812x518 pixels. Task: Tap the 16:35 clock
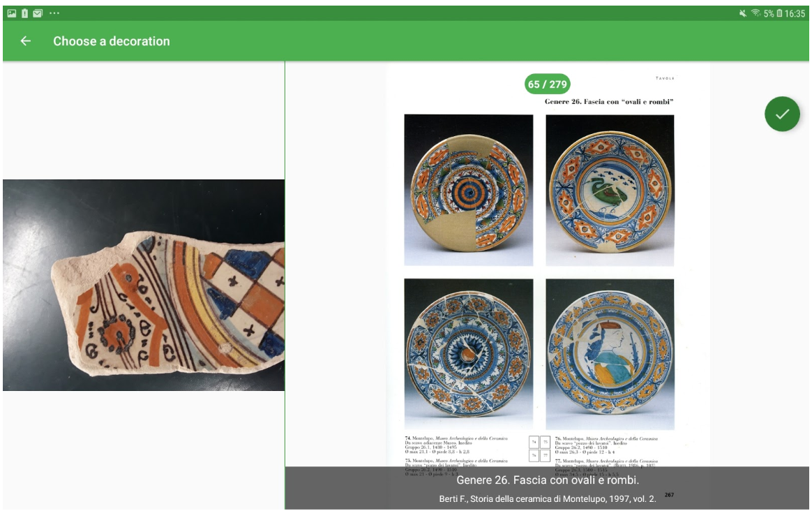pyautogui.click(x=795, y=13)
